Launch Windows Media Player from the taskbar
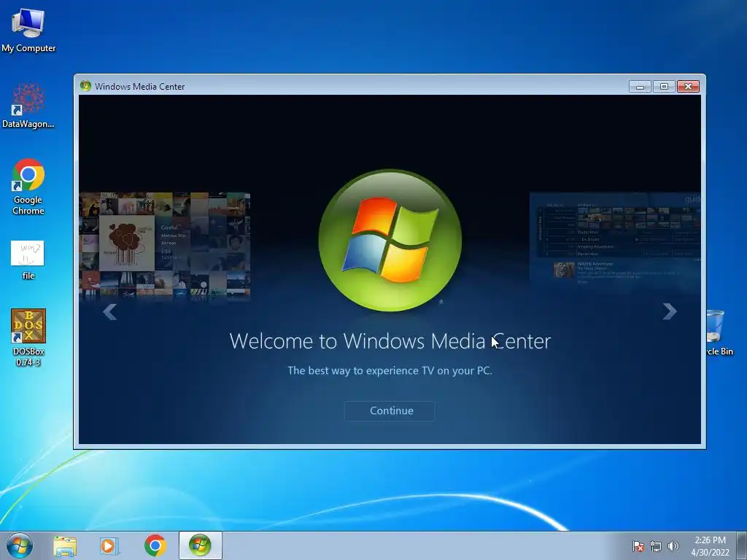Viewport: 747px width, 560px height. (x=109, y=545)
